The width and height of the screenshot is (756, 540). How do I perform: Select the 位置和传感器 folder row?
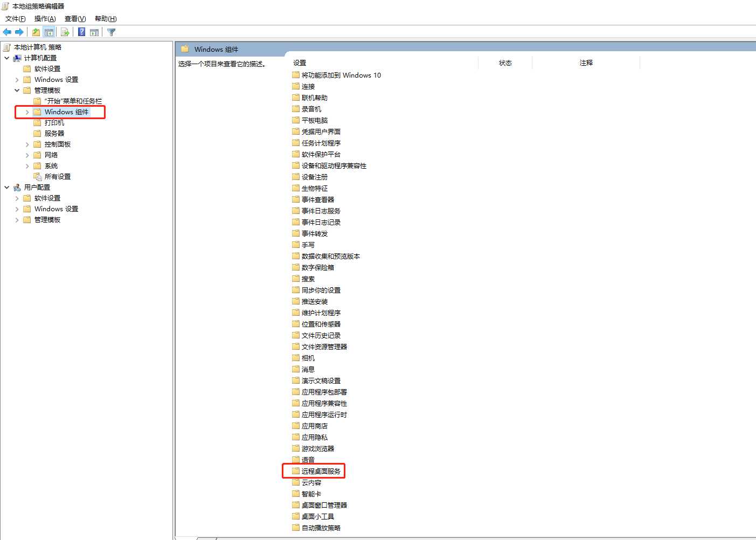[x=316, y=324]
